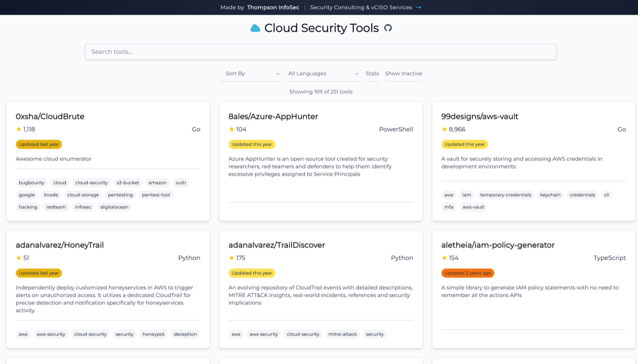Viewport: 638px width, 364px height.
Task: Open the Thompson InfoSec link
Action: pyautogui.click(x=273, y=7)
